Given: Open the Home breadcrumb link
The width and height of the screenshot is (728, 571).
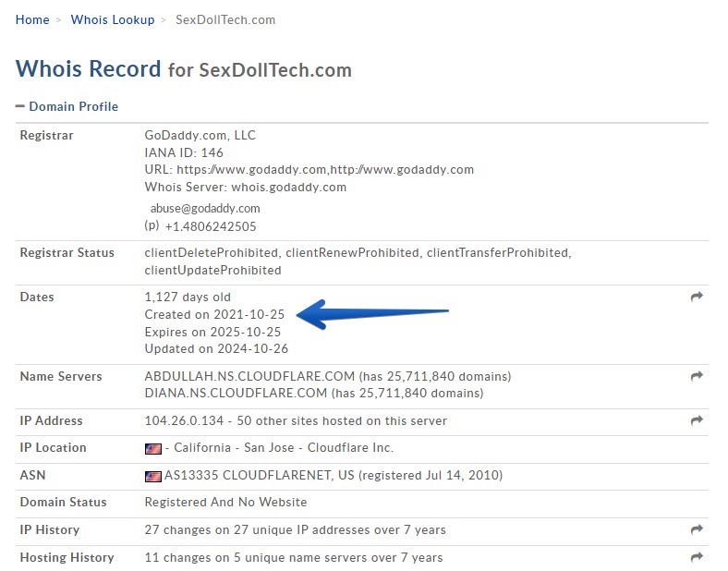Looking at the screenshot, I should pyautogui.click(x=32, y=19).
